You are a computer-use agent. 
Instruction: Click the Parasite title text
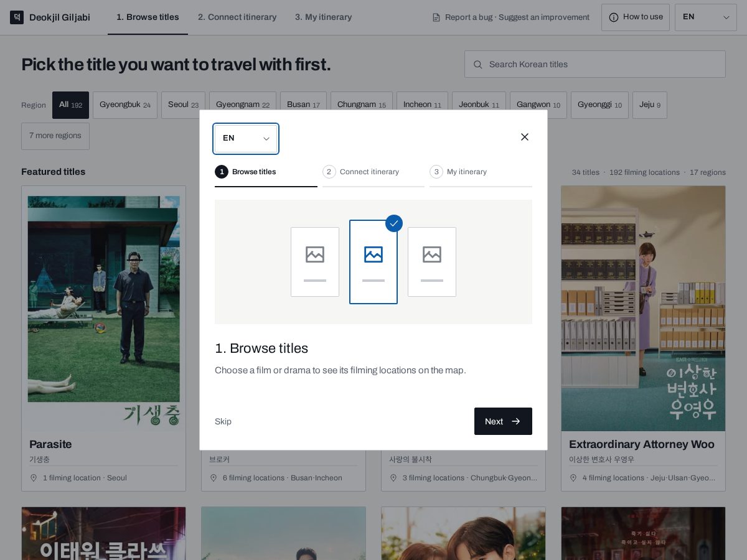[50, 444]
